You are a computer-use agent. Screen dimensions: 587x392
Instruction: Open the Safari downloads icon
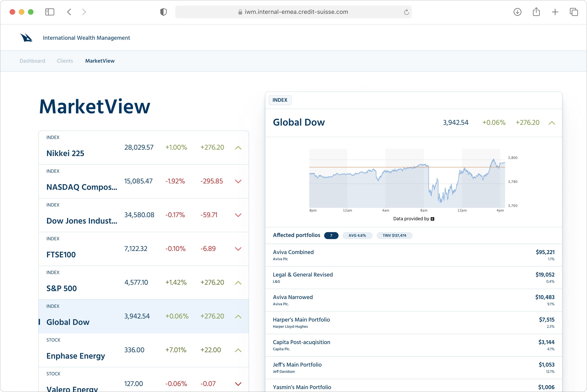point(517,12)
